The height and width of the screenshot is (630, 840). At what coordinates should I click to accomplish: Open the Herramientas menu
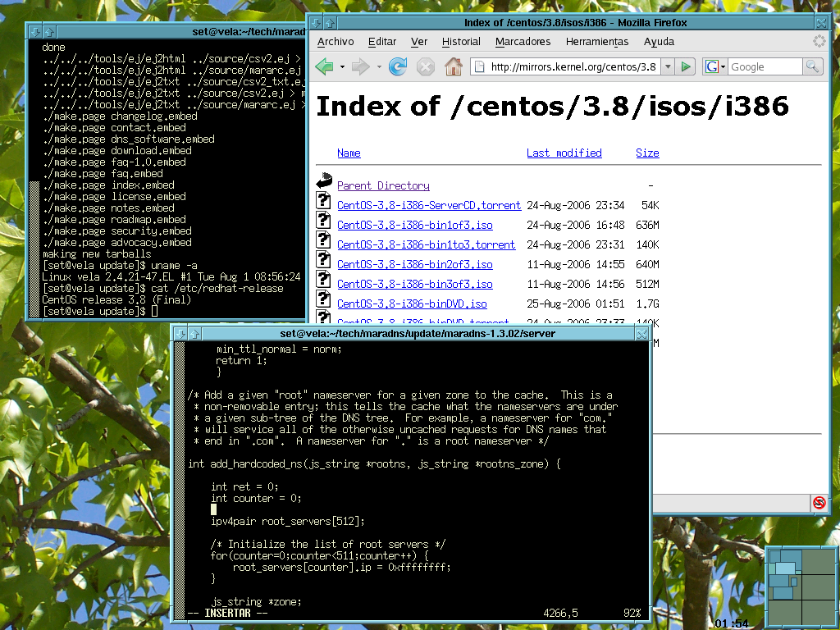597,41
